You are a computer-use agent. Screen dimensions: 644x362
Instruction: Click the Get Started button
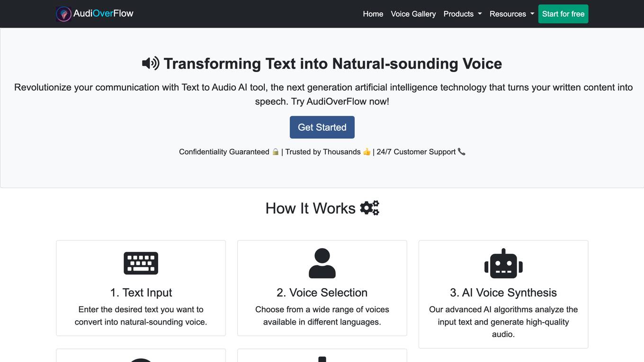(322, 127)
